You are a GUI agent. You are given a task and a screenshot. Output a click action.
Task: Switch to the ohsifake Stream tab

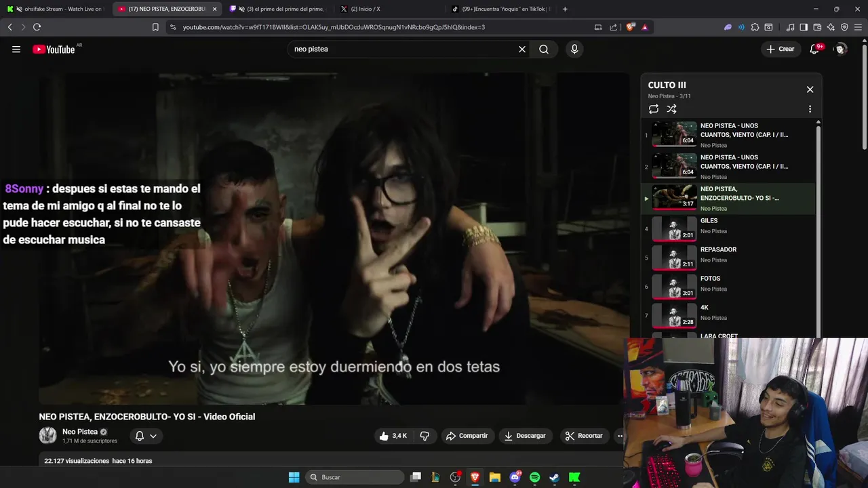(x=54, y=9)
